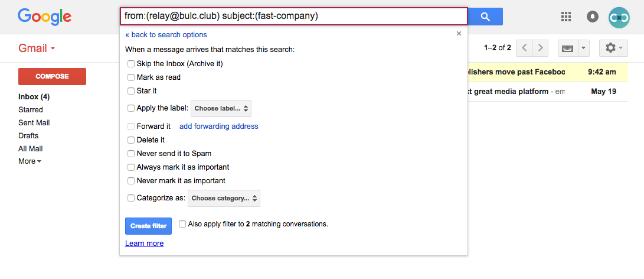This screenshot has height=279, width=644.
Task: Expand the Choose label dropdown
Action: 221,108
